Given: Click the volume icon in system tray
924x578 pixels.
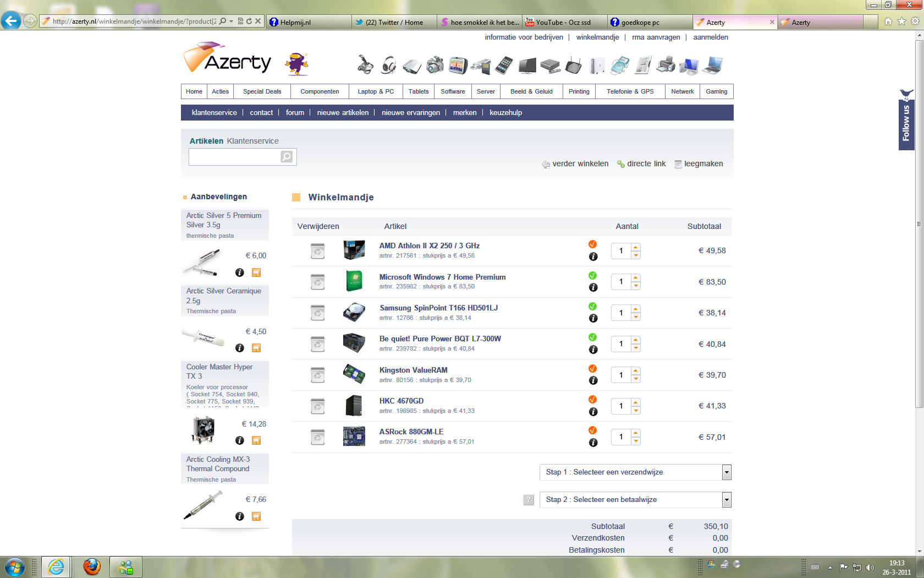Looking at the screenshot, I should (x=870, y=568).
